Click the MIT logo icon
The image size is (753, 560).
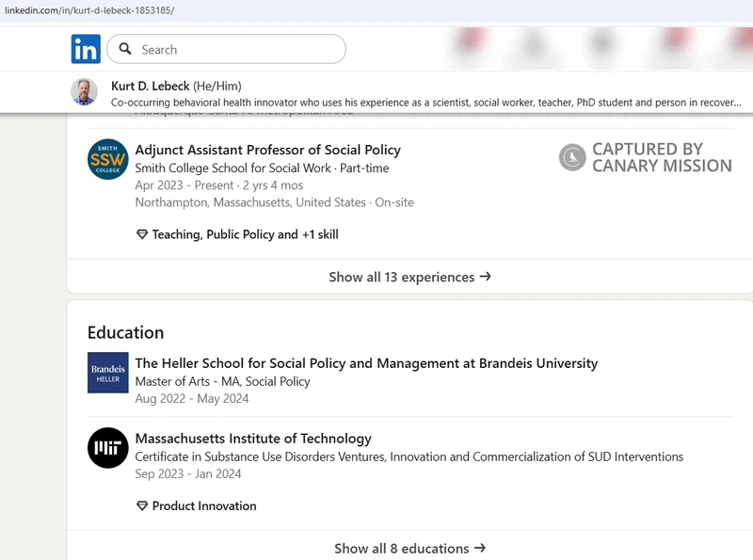click(x=107, y=448)
